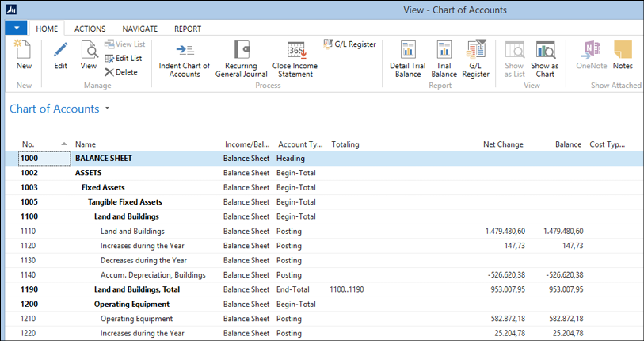644x341 pixels.
Task: Open Recurring General Journal
Action: coord(242,59)
